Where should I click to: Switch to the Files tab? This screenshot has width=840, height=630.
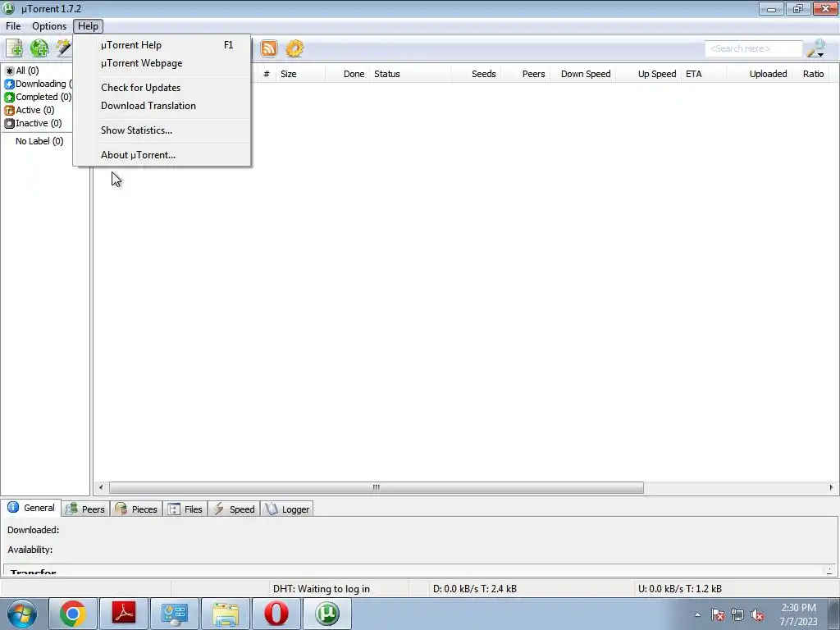coord(185,509)
